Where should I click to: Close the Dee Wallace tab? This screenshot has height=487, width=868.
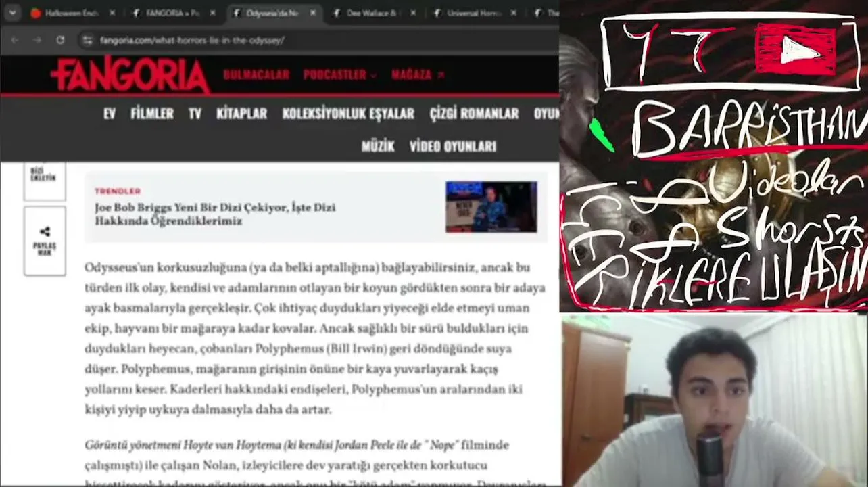click(x=413, y=13)
